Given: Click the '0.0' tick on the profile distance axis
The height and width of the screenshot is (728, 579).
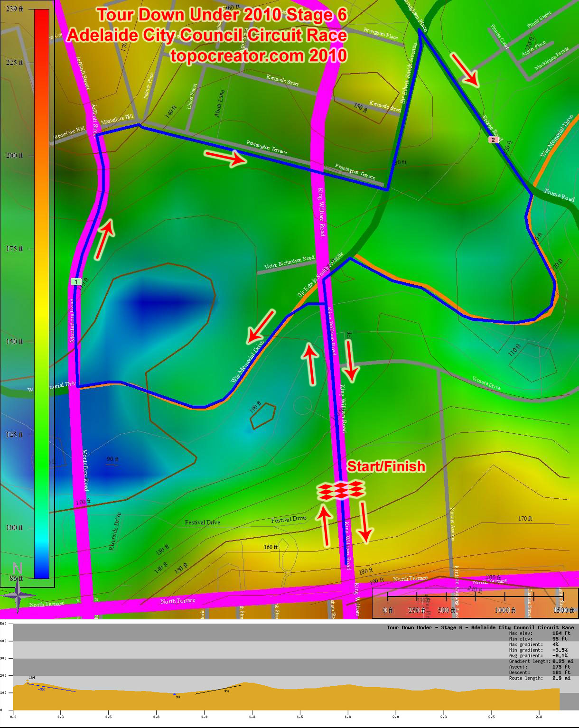Looking at the screenshot, I should click(x=13, y=717).
